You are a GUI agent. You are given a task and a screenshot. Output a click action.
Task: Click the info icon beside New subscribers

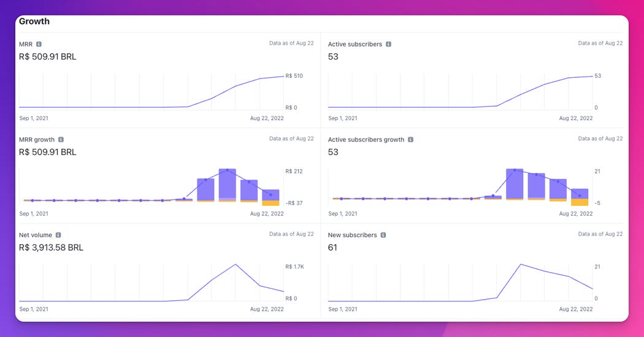point(383,235)
